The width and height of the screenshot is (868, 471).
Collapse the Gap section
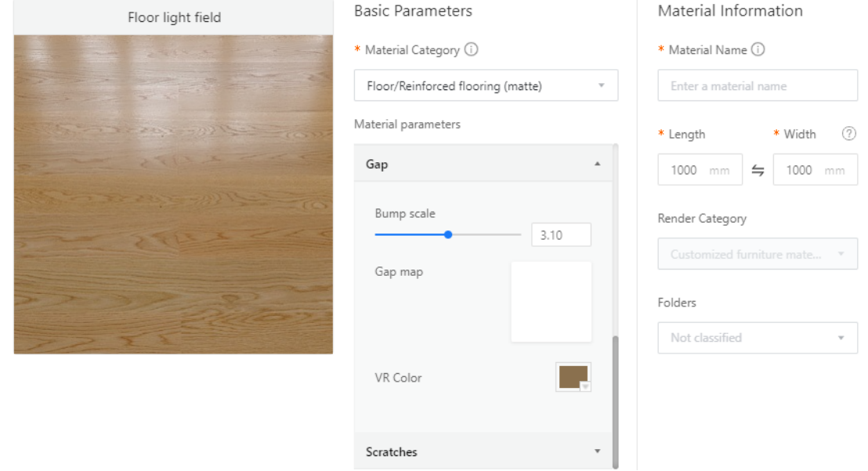tap(597, 165)
